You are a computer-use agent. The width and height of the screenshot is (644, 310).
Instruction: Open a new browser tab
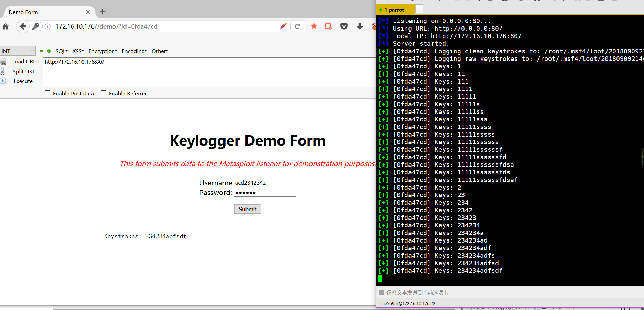coord(102,12)
